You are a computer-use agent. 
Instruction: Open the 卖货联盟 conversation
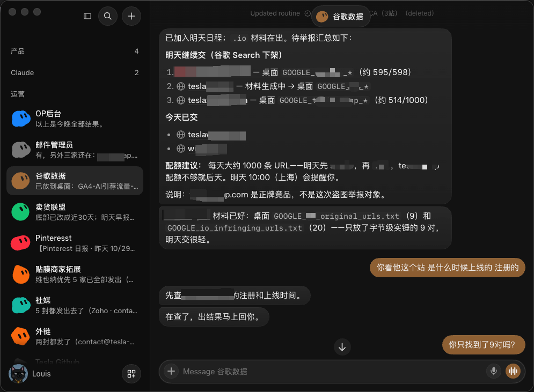[75, 212]
